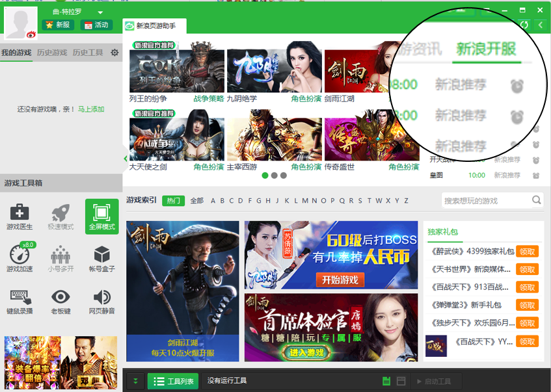Open the 工具列表 tool list
The height and width of the screenshot is (392, 551).
point(173,381)
